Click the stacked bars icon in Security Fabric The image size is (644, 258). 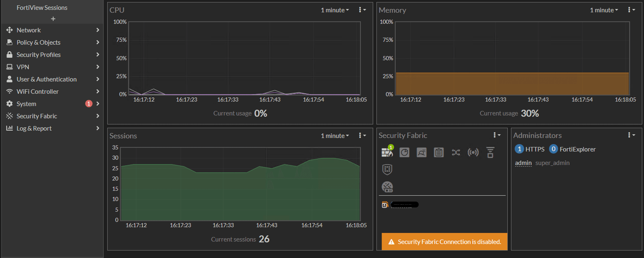pyautogui.click(x=490, y=152)
